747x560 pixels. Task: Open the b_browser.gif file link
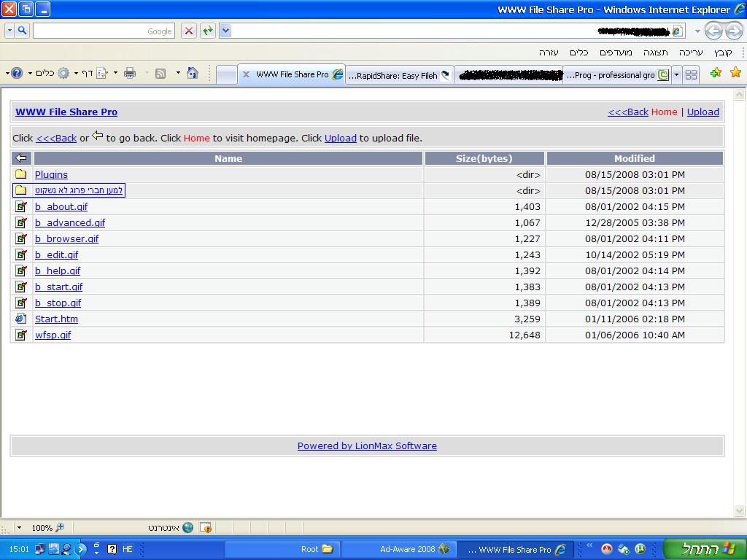pos(66,238)
